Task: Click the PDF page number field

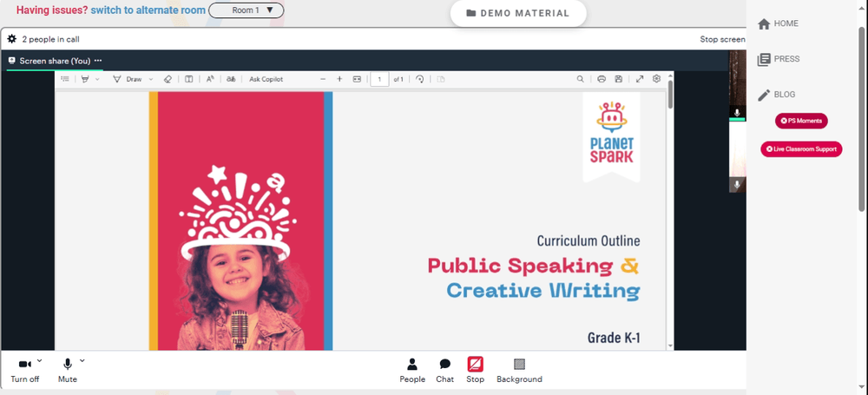Action: point(380,79)
